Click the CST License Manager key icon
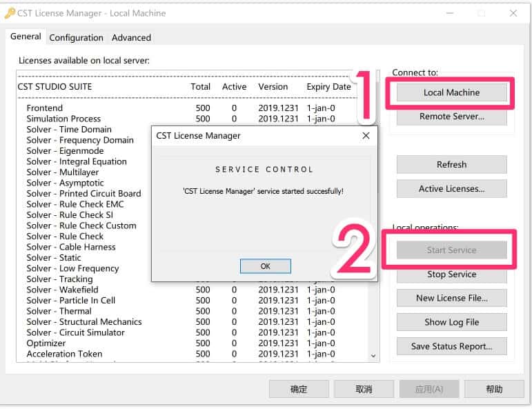 [x=10, y=13]
